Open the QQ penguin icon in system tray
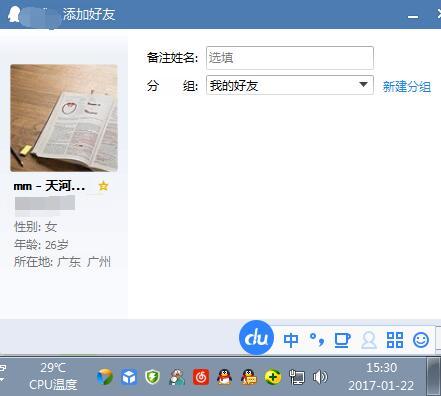441x396 pixels. click(224, 377)
